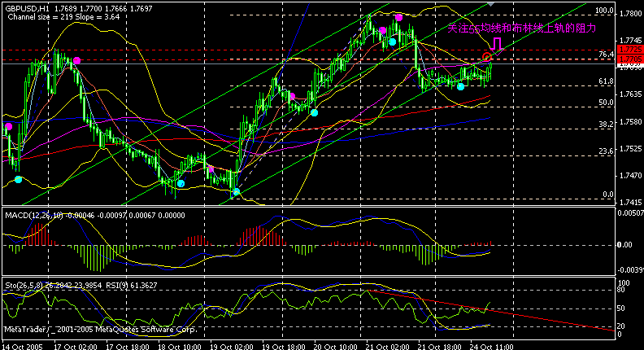
Task: Select the Fibonacci 0.0 level label
Action: (608, 194)
